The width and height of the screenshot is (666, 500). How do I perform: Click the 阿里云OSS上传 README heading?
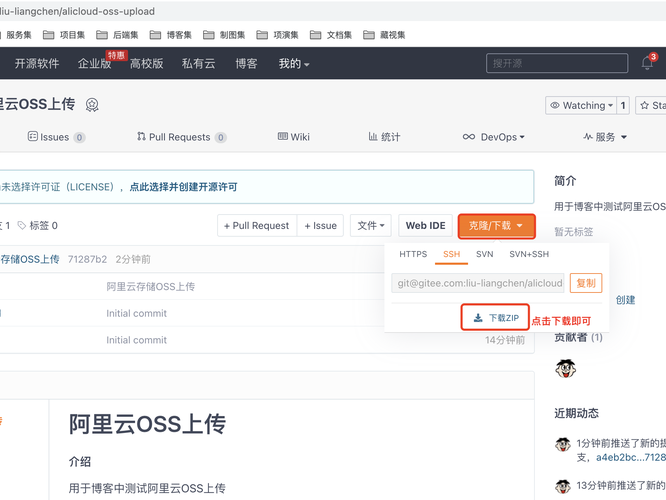pyautogui.click(x=147, y=424)
